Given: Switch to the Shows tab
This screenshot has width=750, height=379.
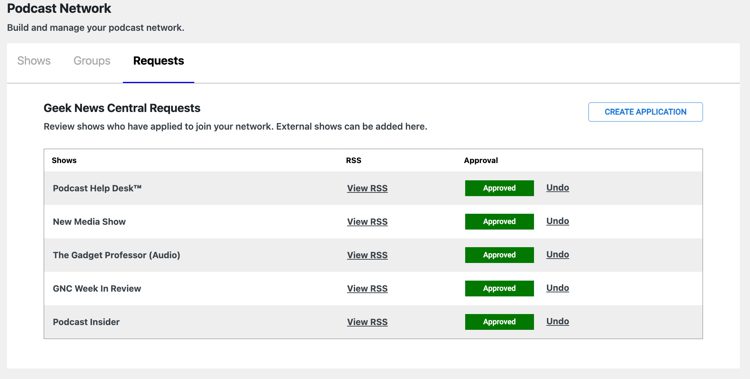Looking at the screenshot, I should [34, 61].
